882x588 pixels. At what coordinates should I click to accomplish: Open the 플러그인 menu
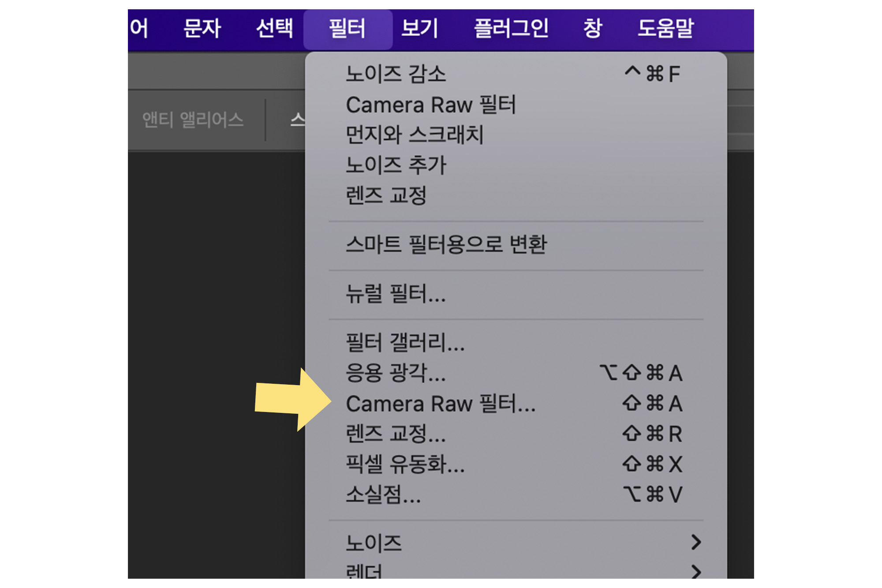pos(511,29)
